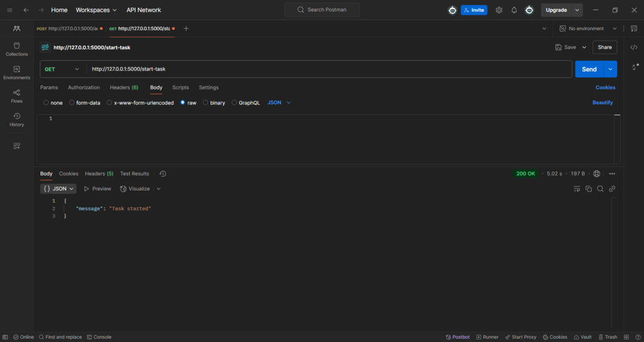The image size is (644, 342).
Task: Switch to the Headers request tab
Action: pyautogui.click(x=124, y=87)
